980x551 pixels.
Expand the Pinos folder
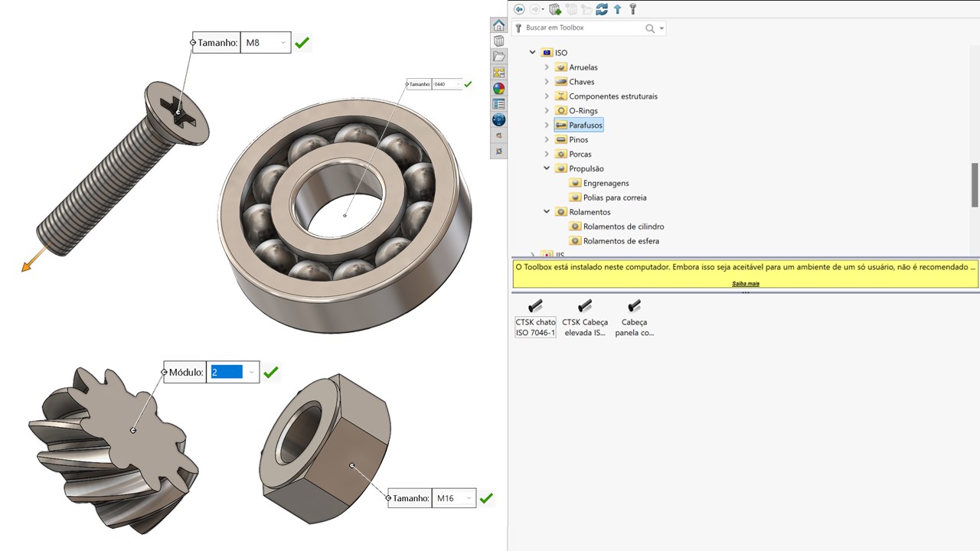pos(547,140)
